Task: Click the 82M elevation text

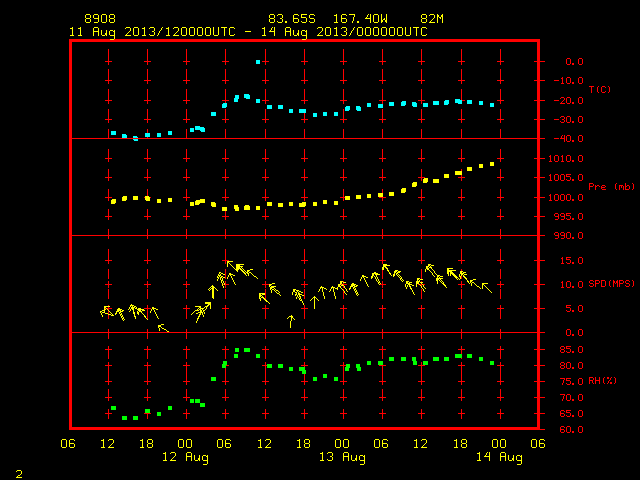Action: pyautogui.click(x=432, y=19)
